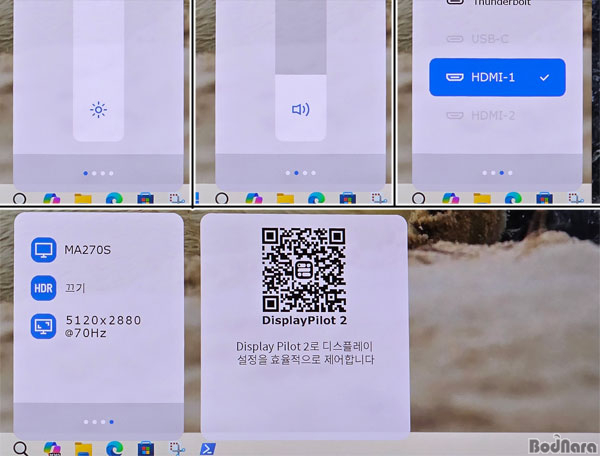This screenshot has height=456, width=600.
Task: Click the DisplayPilot 2 QR code
Action: [304, 270]
